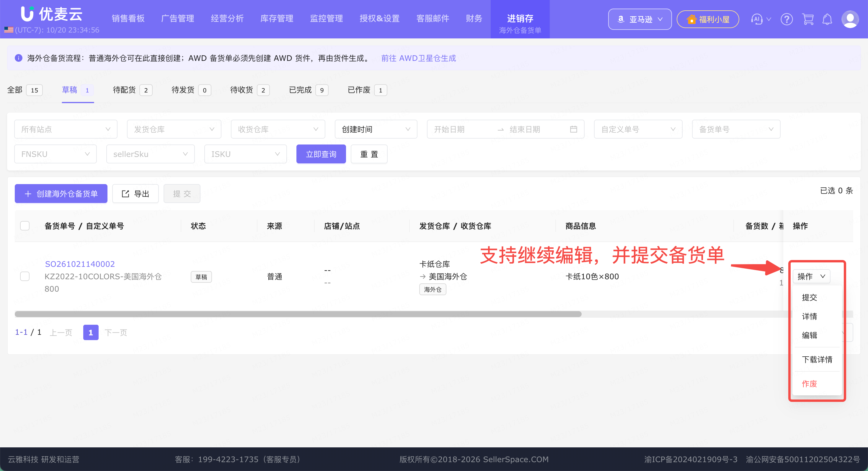The image size is (868, 471).
Task: Open the 自定义单号 dropdown
Action: [x=638, y=129]
